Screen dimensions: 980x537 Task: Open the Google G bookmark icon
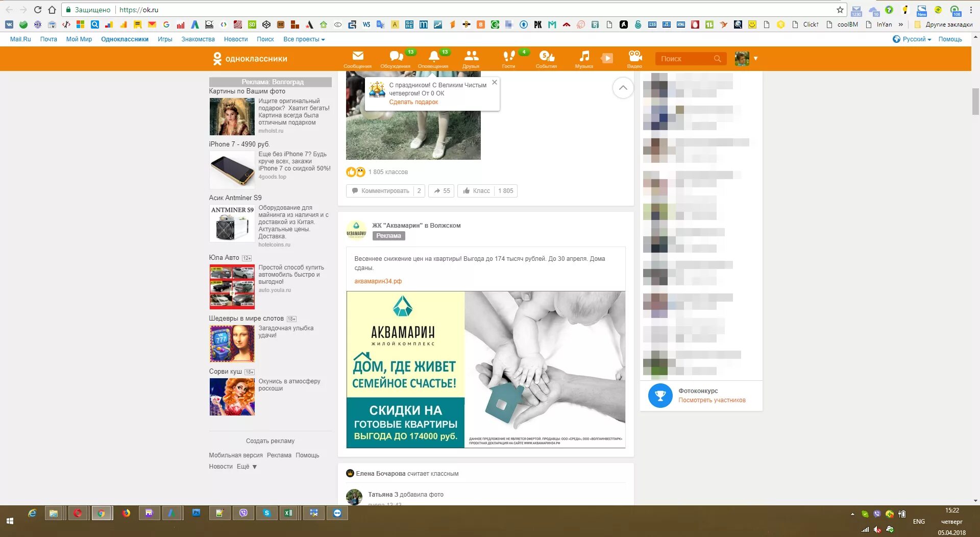166,24
